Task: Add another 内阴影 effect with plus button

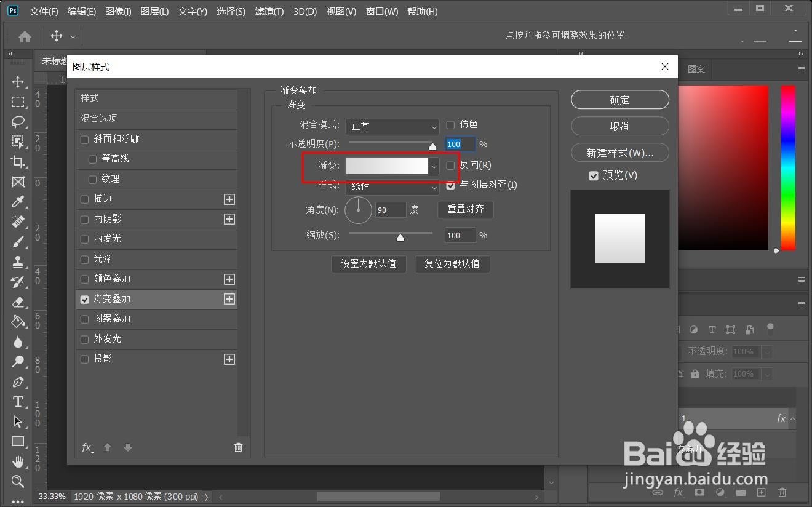Action: pyautogui.click(x=229, y=219)
